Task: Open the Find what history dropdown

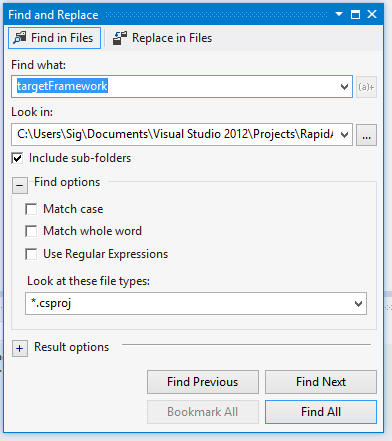Action: click(x=344, y=87)
